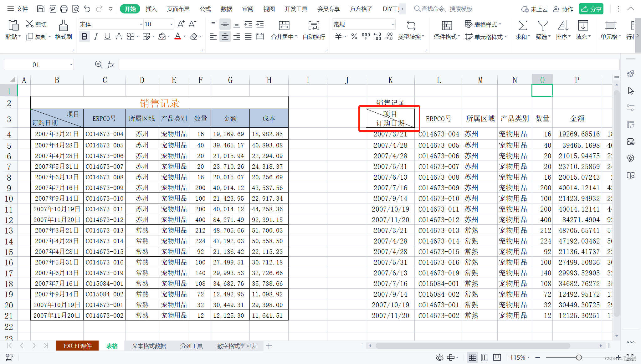This screenshot has width=641, height=364.
Task: Click the AutoSum (求和) sigma icon
Action: point(522,26)
